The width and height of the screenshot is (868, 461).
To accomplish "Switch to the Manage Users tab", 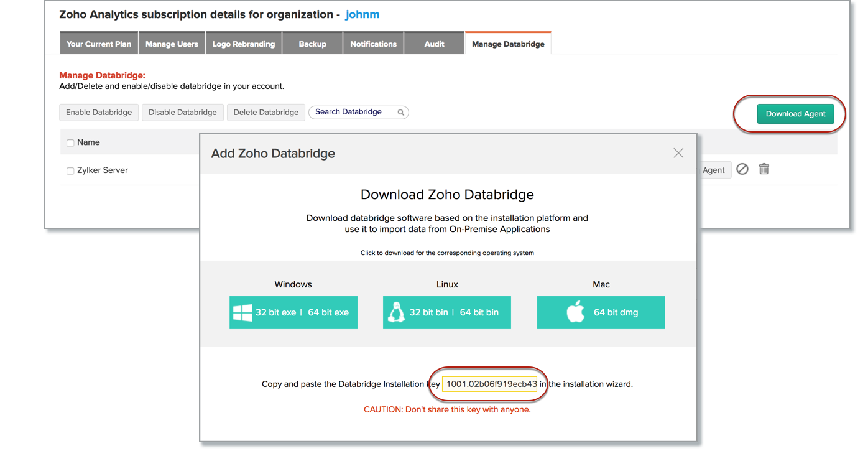I will (172, 44).
